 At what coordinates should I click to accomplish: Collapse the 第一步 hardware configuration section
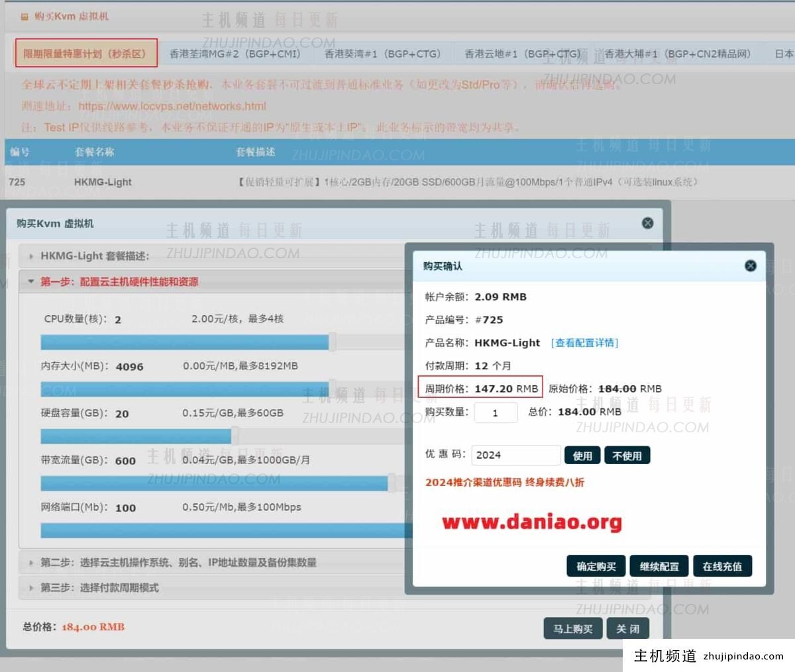[119, 281]
